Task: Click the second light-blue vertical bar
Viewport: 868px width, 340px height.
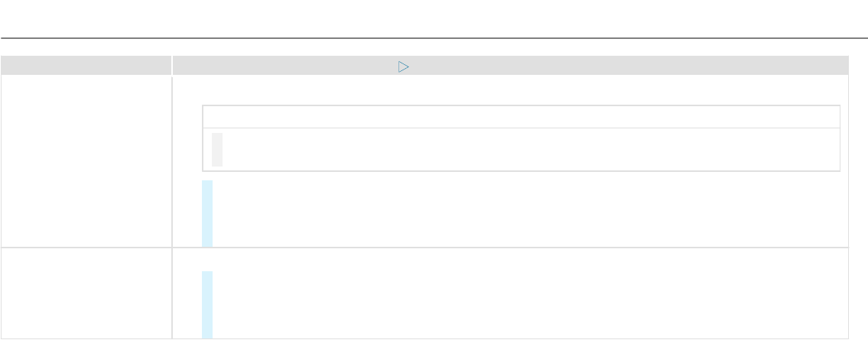Action: [x=207, y=304]
